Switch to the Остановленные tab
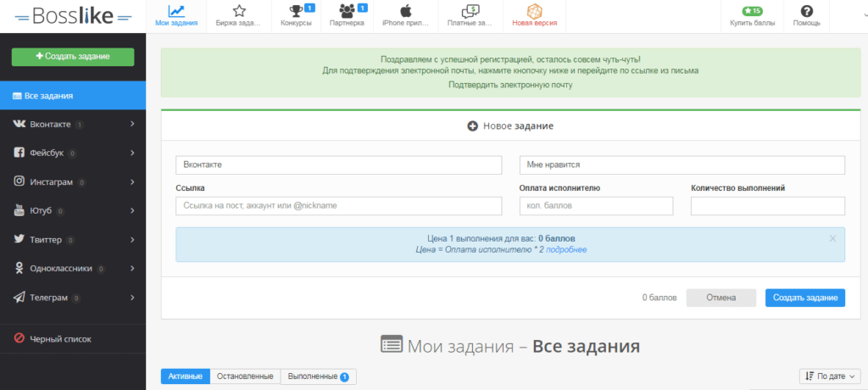This screenshot has width=868, height=390. (245, 376)
